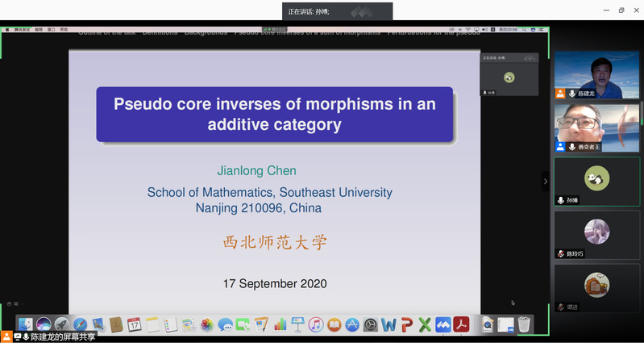Collapse the participant video side panel

point(546,182)
